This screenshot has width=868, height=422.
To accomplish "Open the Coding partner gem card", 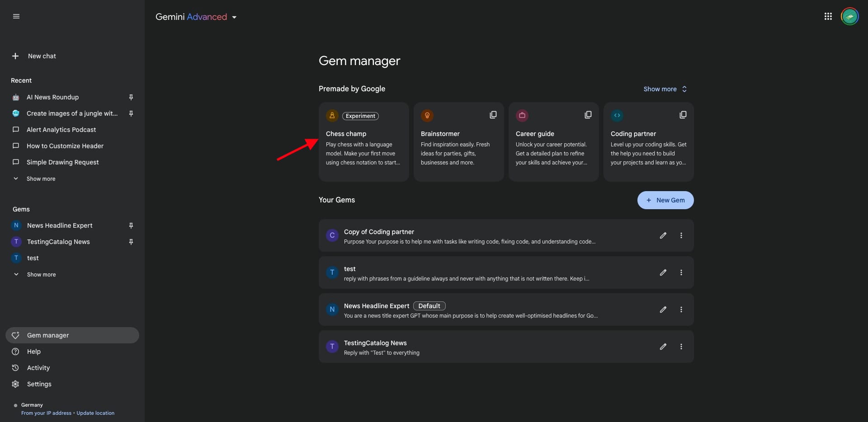I will pyautogui.click(x=649, y=142).
